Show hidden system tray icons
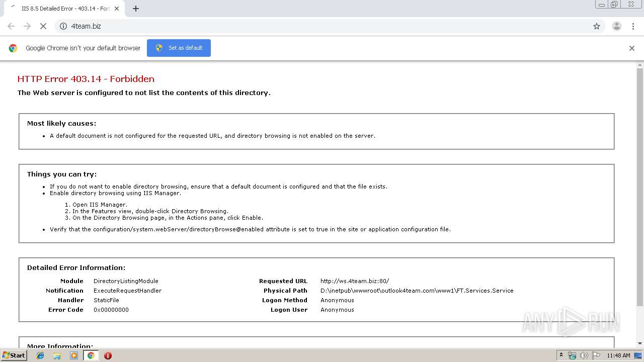Screen dimensions: 644x362 pyautogui.click(x=561, y=355)
